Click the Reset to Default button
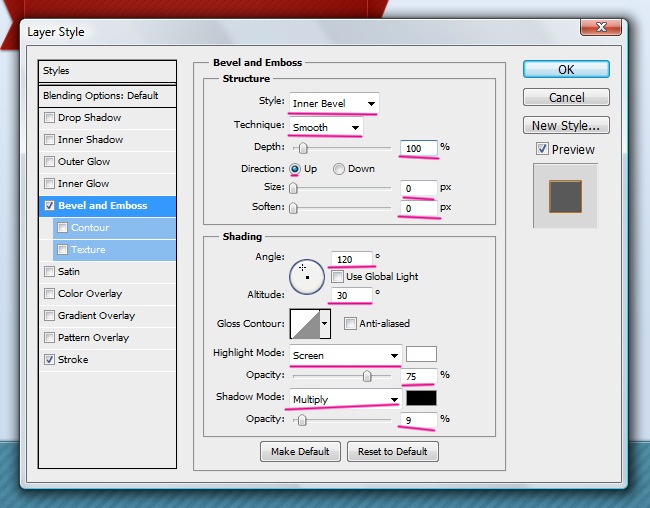Viewport: 650px width, 508px height. coord(393,452)
